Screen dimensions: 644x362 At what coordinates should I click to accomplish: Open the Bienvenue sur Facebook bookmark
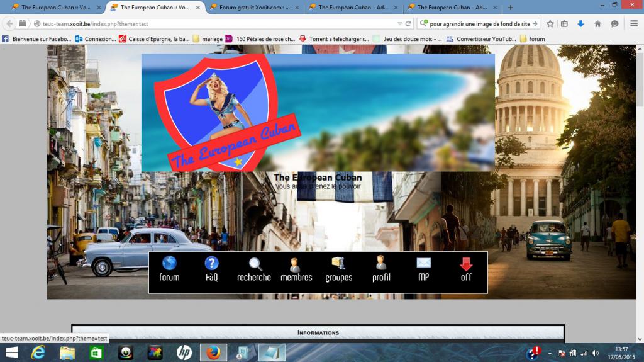click(36, 39)
